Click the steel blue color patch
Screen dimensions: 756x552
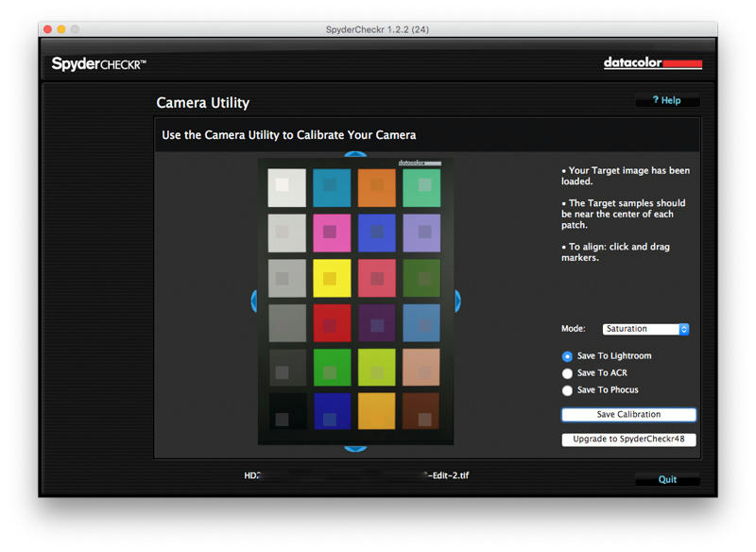pos(421,323)
